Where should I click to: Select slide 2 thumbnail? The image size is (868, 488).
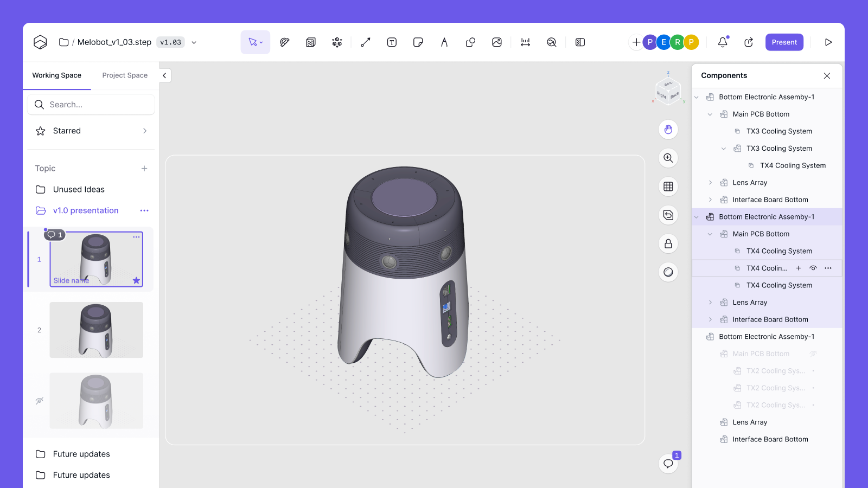[x=96, y=330]
